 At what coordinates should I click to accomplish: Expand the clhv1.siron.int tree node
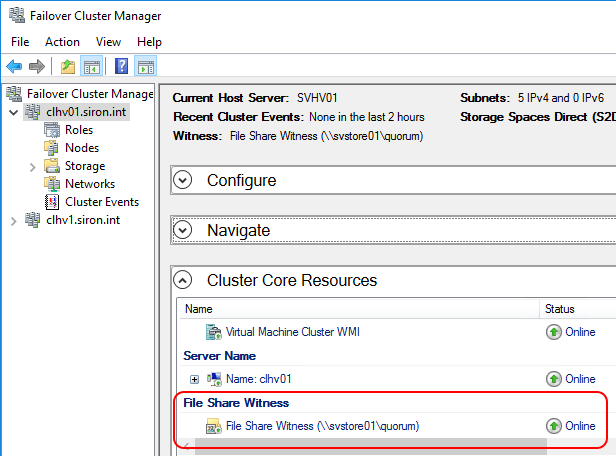[14, 221]
